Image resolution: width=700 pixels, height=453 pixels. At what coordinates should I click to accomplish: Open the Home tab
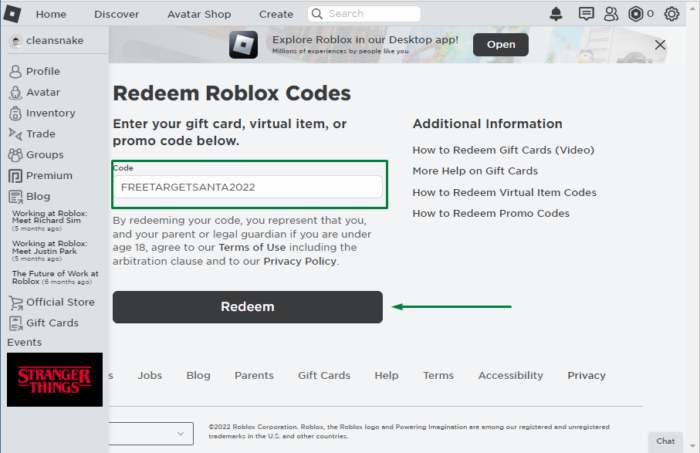click(x=51, y=14)
